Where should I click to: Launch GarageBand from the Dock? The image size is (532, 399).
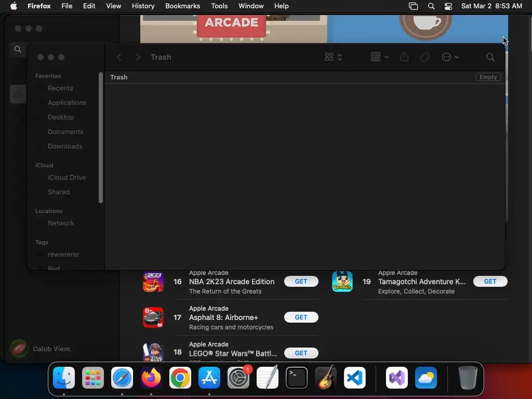(326, 378)
